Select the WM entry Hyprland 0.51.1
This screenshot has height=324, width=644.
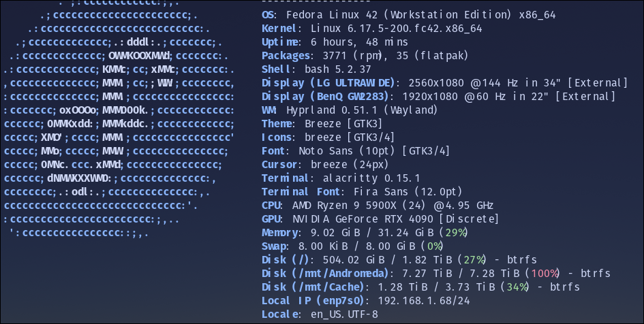pos(350,110)
